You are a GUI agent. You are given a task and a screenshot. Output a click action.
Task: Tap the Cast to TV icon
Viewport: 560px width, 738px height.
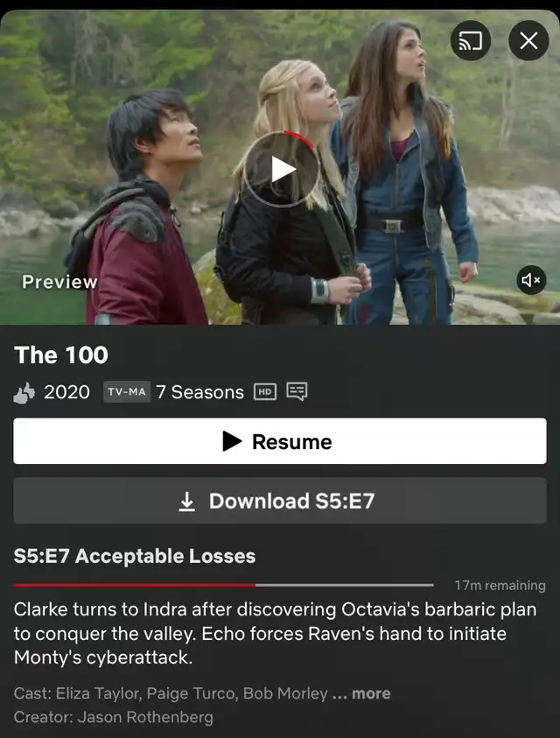coord(470,41)
